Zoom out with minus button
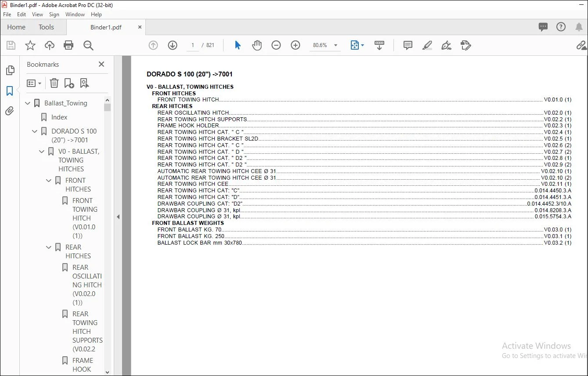This screenshot has height=376, width=588. [276, 45]
